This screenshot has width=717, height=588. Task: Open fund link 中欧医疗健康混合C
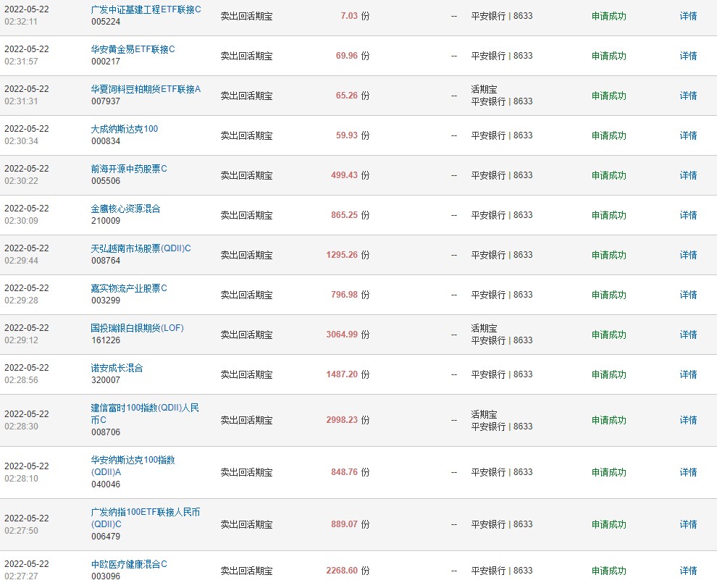click(129, 564)
